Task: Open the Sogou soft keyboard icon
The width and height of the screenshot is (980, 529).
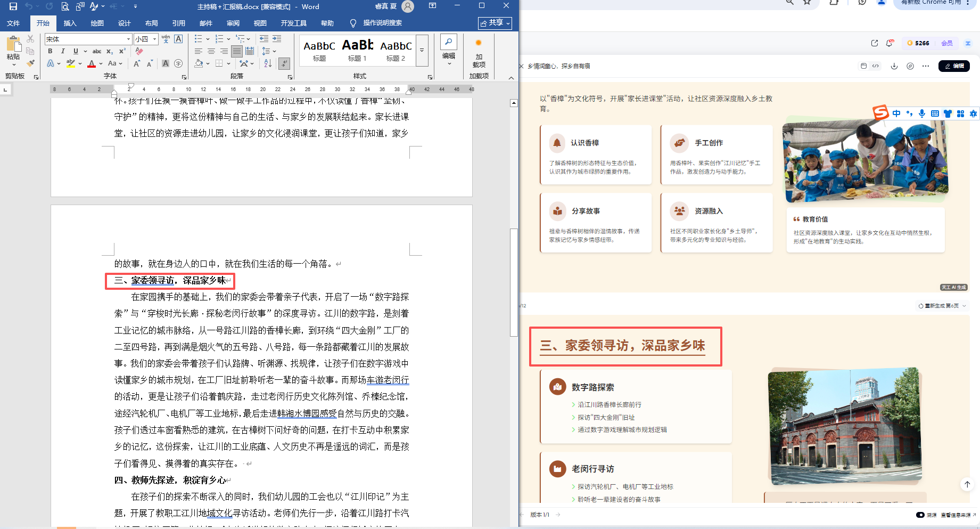Action: [x=935, y=113]
